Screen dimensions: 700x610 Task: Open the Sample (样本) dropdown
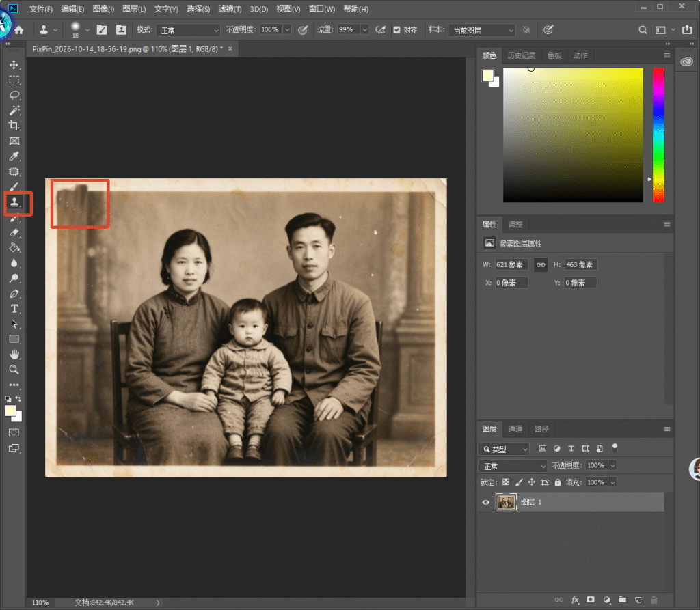click(482, 30)
